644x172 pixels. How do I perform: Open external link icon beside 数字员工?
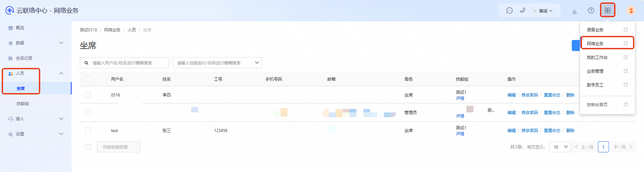click(x=626, y=85)
